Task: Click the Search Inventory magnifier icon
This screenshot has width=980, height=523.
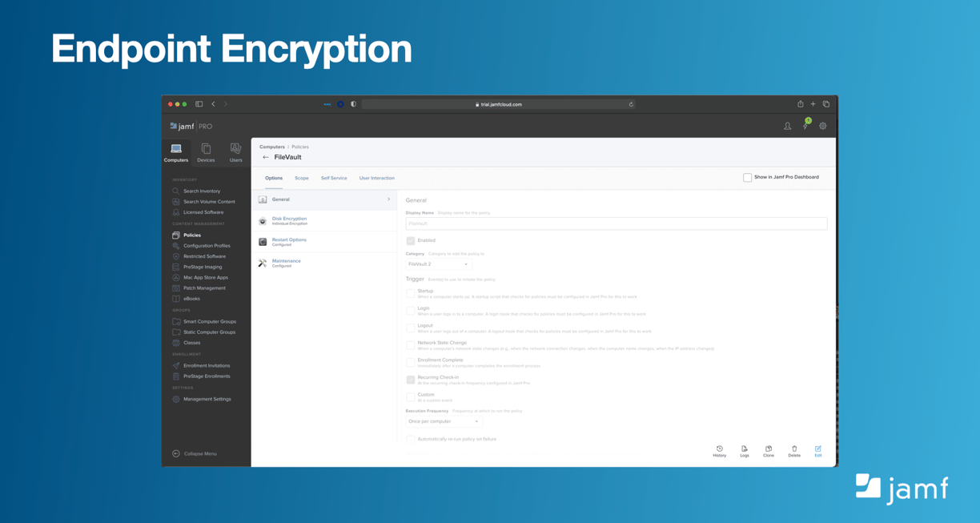Action: (x=176, y=191)
